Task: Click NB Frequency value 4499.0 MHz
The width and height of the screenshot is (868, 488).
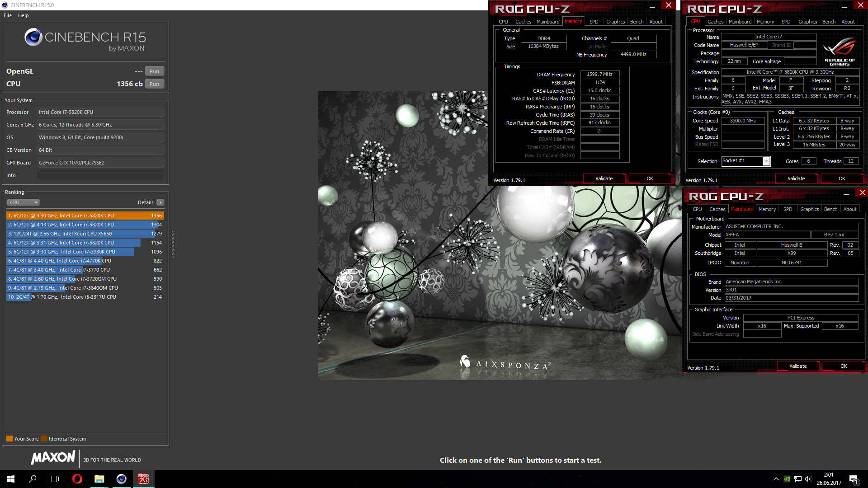Action: click(633, 54)
